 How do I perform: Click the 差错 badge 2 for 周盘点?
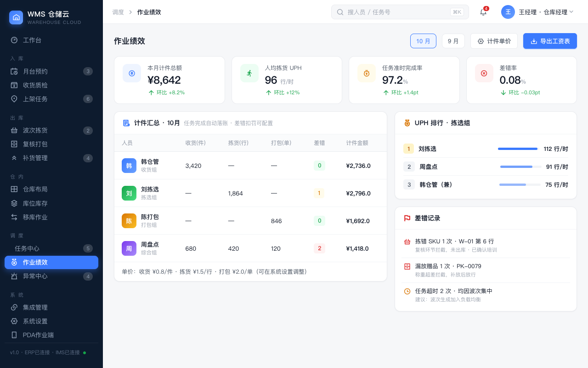[319, 248]
